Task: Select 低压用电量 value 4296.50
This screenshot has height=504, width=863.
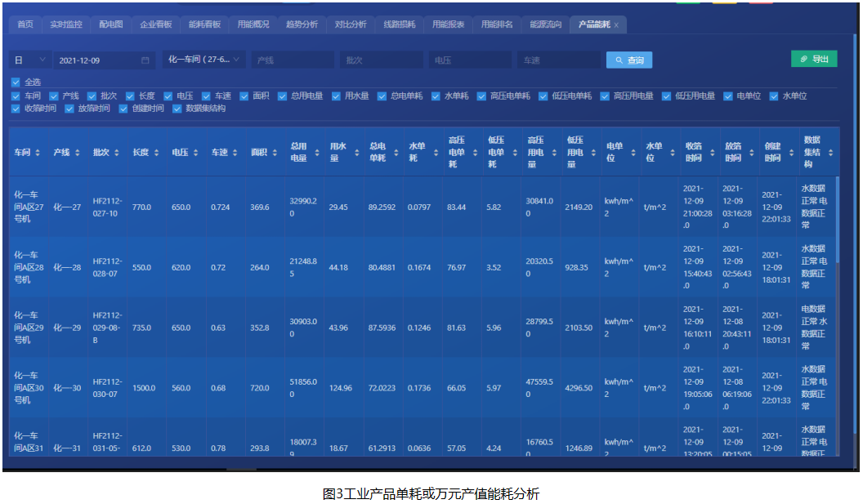Action: tap(579, 388)
